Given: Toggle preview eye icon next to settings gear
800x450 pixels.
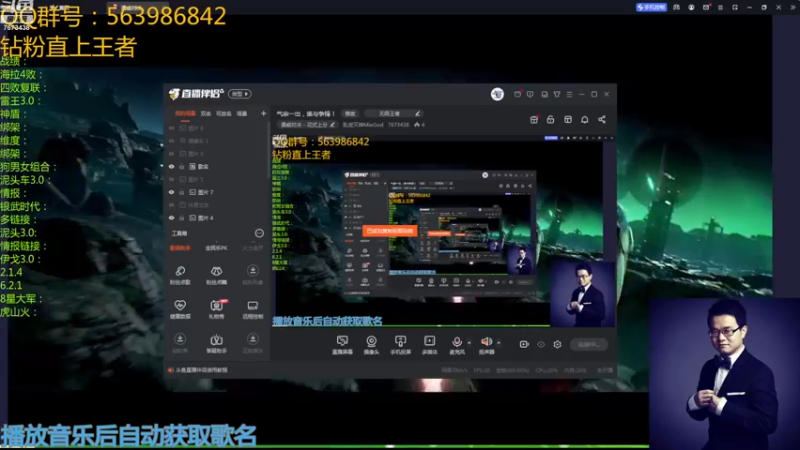Looking at the screenshot, I should 541,344.
